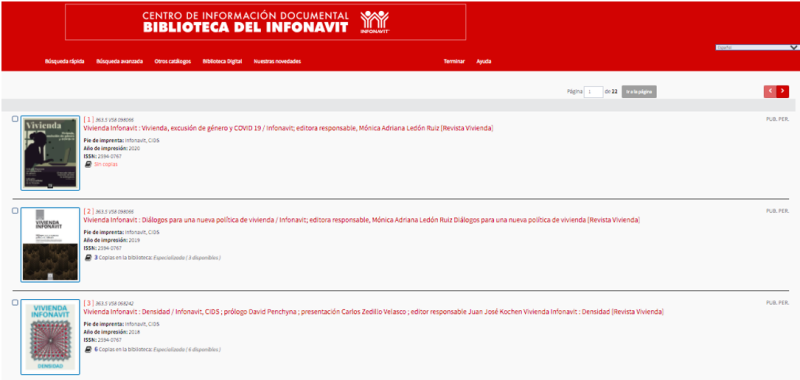Click the copies book icon for record 2
This screenshot has height=380, width=800.
88,258
